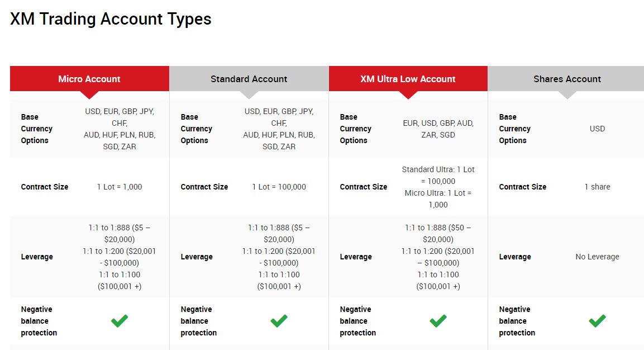Click Micro Account's currency list starting USD, EUR

coord(120,129)
